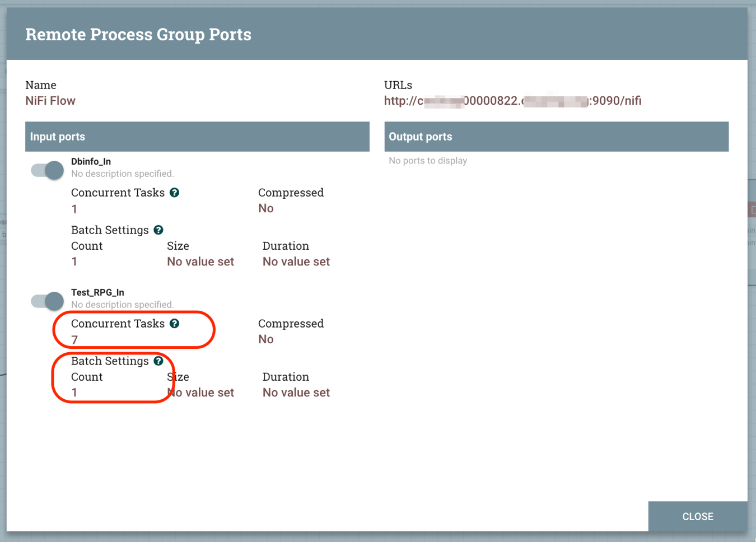Screen dimensions: 756x542
Task: Click Duration 'No value set' for Test_RPG_In
Action: click(x=296, y=393)
